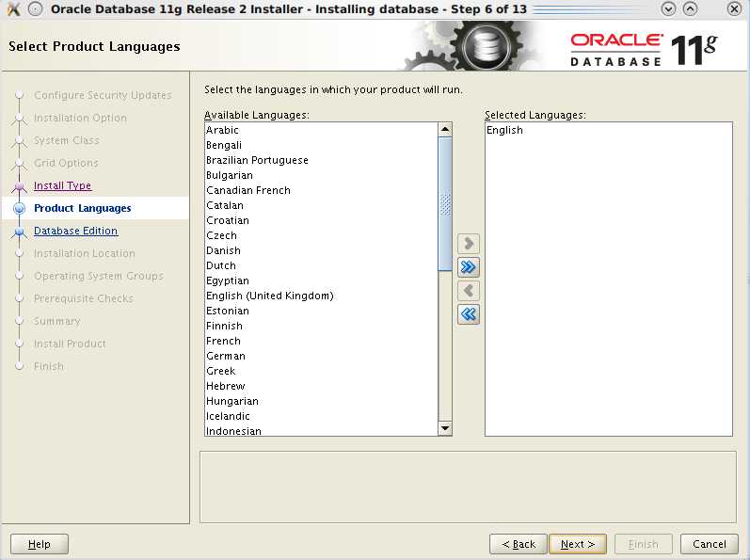750x560 pixels.
Task: Select Arabic in Available Languages
Action: pyautogui.click(x=321, y=130)
